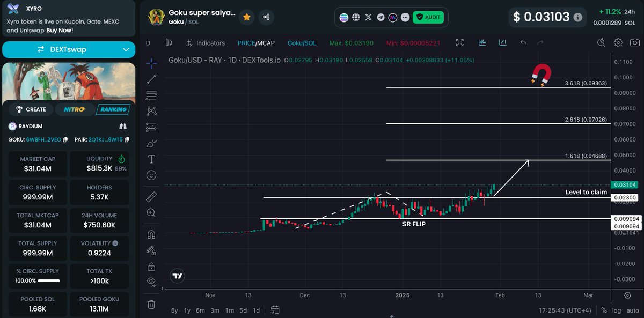
Task: Toggle auto scale on the price axis
Action: tap(633, 310)
